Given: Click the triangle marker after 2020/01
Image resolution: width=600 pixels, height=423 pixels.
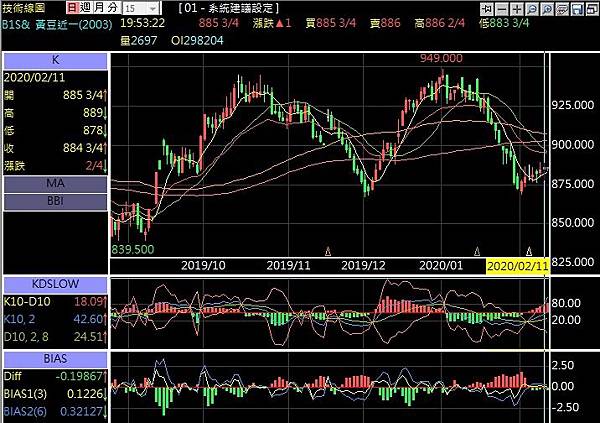Looking at the screenshot, I should [477, 252].
